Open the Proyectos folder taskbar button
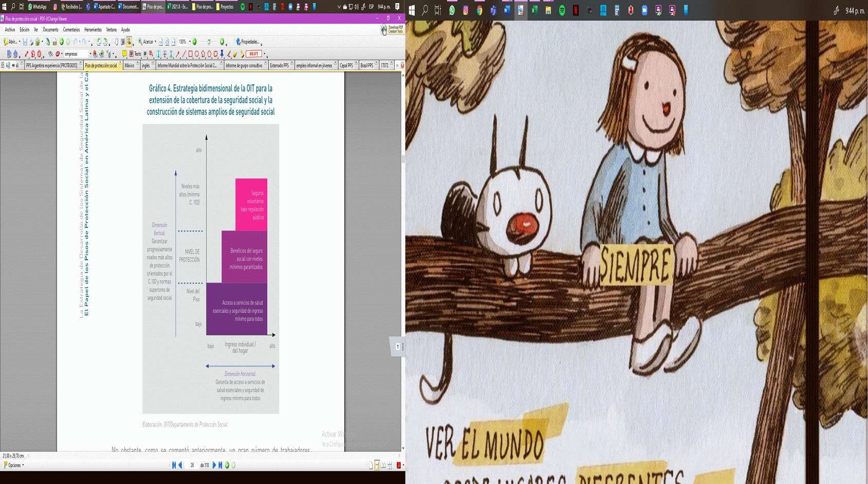The image size is (868, 484). 225,7
